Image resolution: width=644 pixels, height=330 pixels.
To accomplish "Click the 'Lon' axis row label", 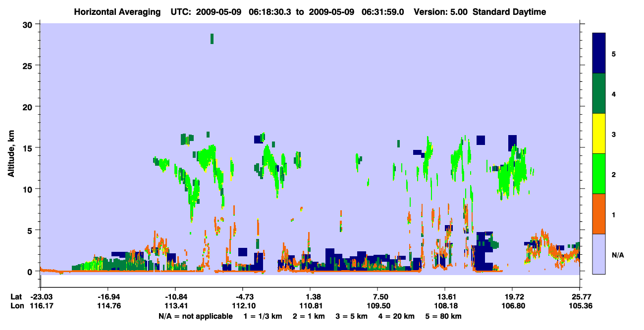I will tap(16, 306).
